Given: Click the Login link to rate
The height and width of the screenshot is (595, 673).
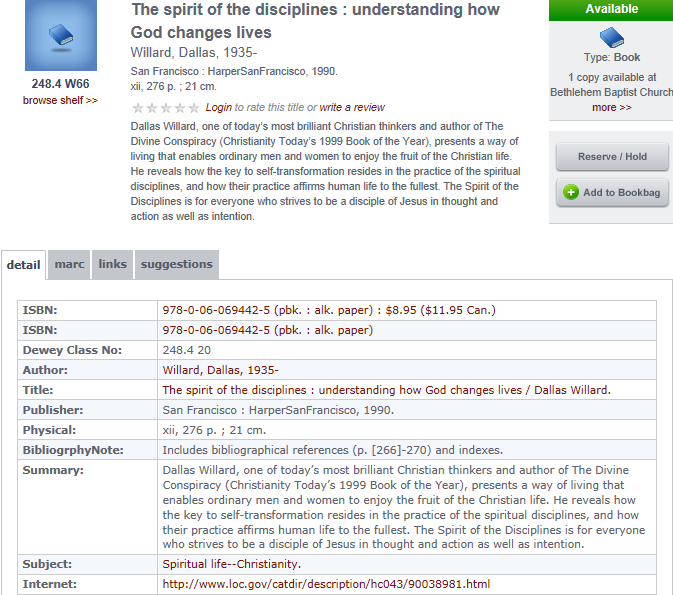Looking at the screenshot, I should [x=218, y=107].
